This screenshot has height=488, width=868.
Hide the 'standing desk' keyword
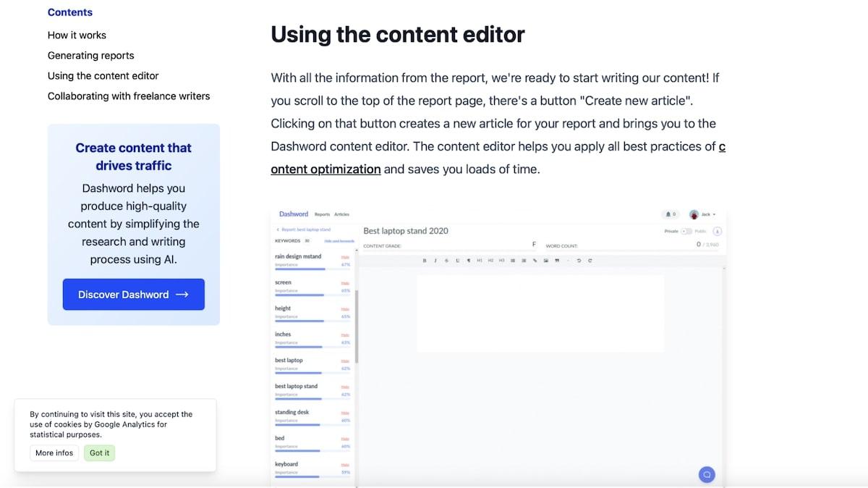345,413
